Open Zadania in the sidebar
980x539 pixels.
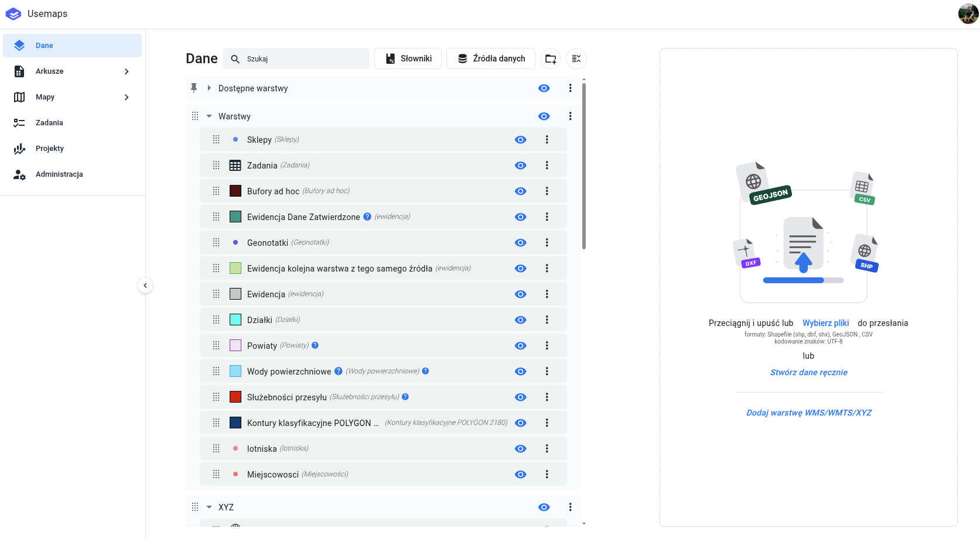point(49,123)
